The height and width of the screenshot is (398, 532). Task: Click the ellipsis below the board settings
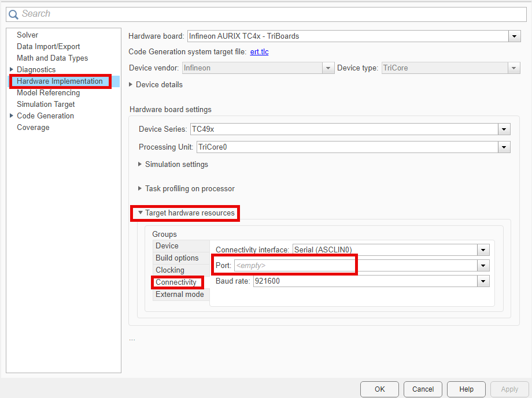tap(132, 339)
